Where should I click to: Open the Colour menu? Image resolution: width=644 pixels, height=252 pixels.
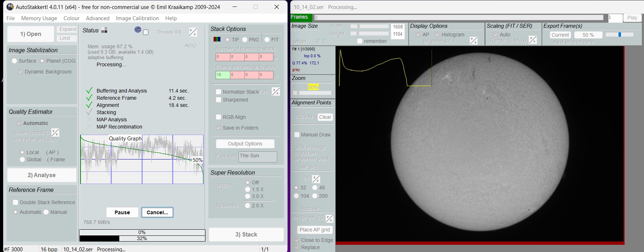(x=72, y=18)
